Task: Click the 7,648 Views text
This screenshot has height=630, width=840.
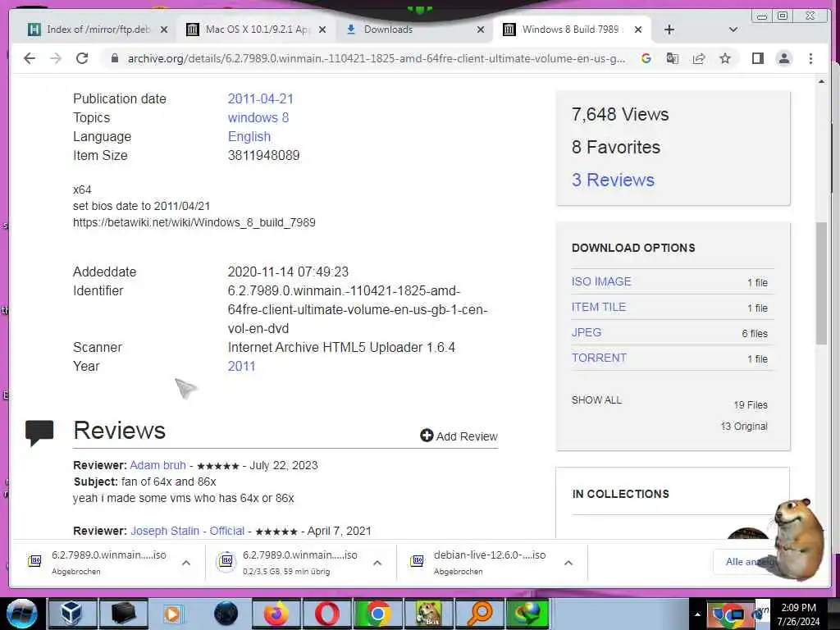Action: pos(620,115)
